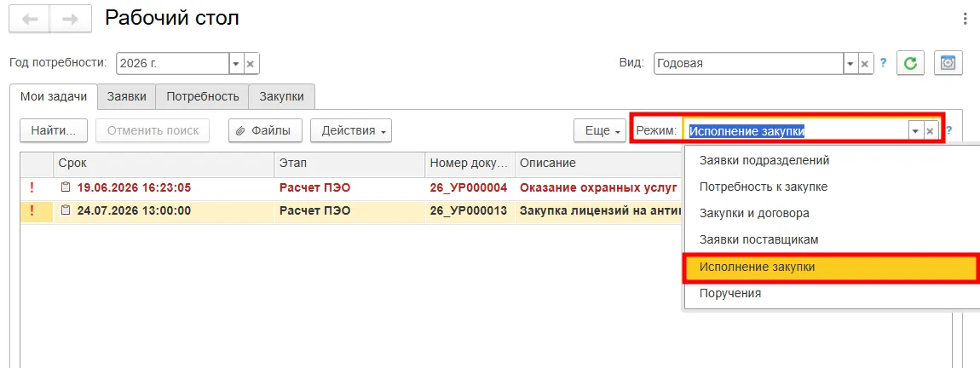
Task: Open the Действия dropdown button
Action: (x=351, y=130)
